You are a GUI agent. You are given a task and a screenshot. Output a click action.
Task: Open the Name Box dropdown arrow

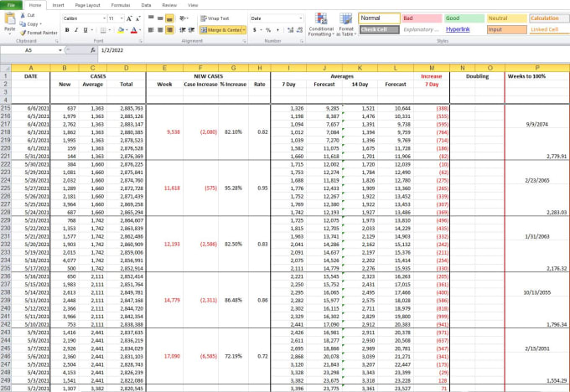tap(60, 50)
